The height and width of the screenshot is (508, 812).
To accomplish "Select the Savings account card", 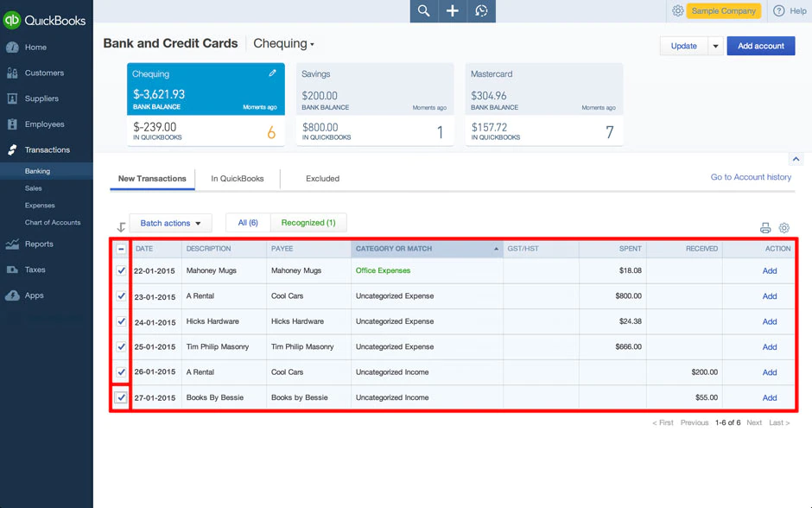I will click(x=375, y=105).
